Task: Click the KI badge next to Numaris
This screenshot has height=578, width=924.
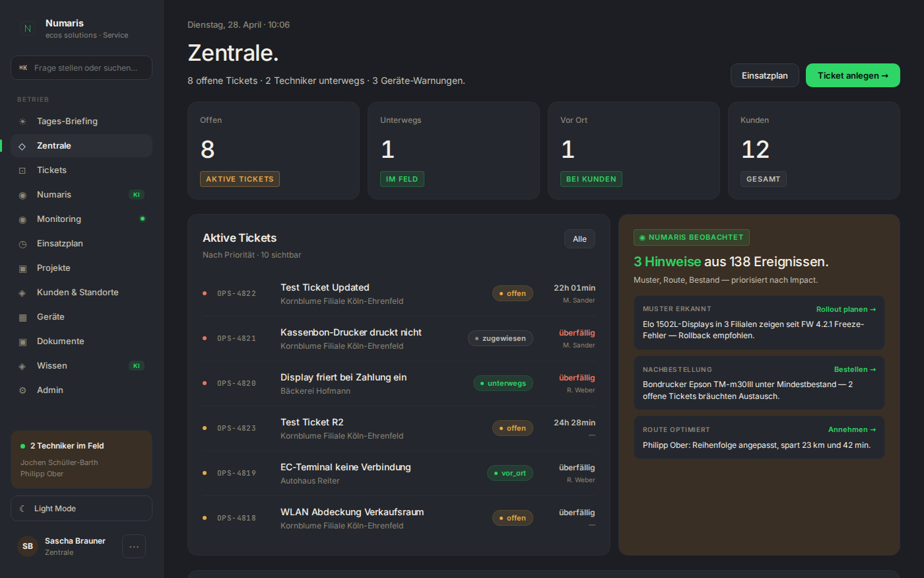Action: click(x=137, y=195)
